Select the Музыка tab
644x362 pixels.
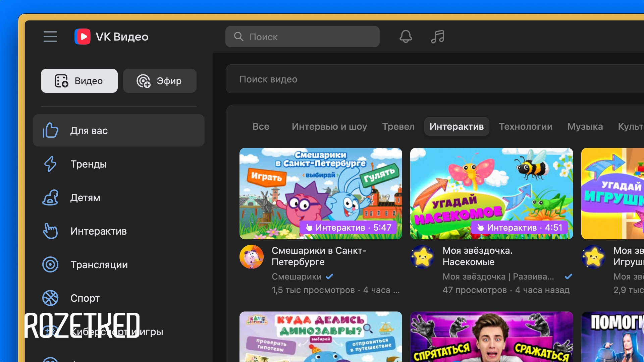pyautogui.click(x=585, y=126)
